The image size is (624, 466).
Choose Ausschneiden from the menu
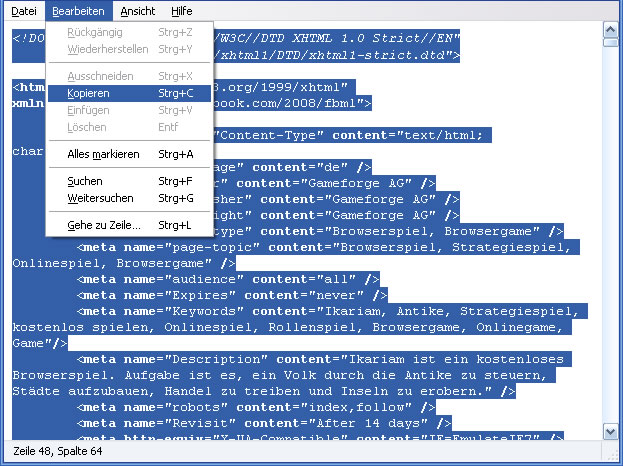[x=129, y=76]
